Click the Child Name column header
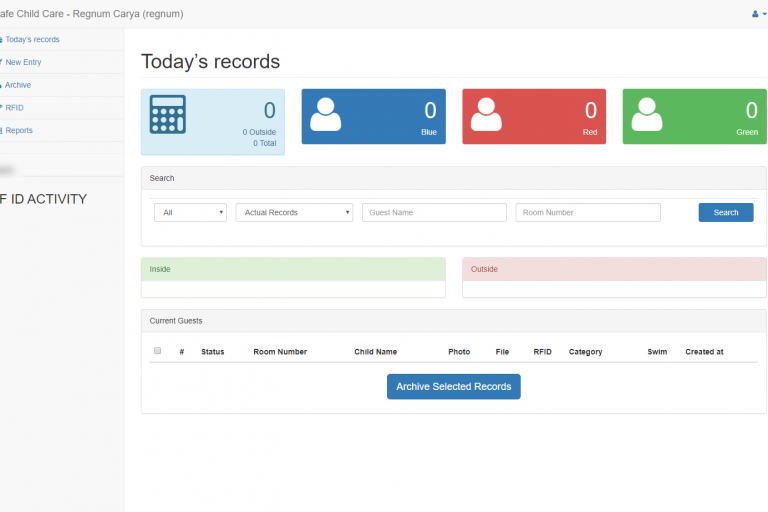The height and width of the screenshot is (512, 768). [375, 352]
